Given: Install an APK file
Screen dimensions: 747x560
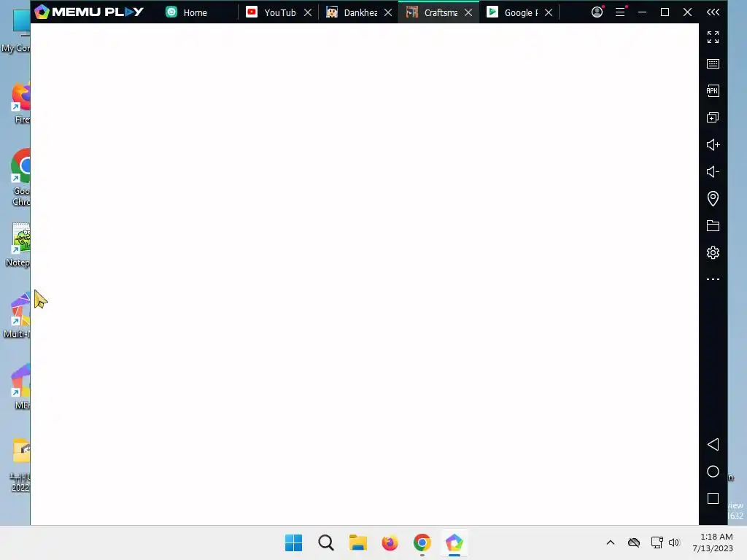Looking at the screenshot, I should coord(713,91).
